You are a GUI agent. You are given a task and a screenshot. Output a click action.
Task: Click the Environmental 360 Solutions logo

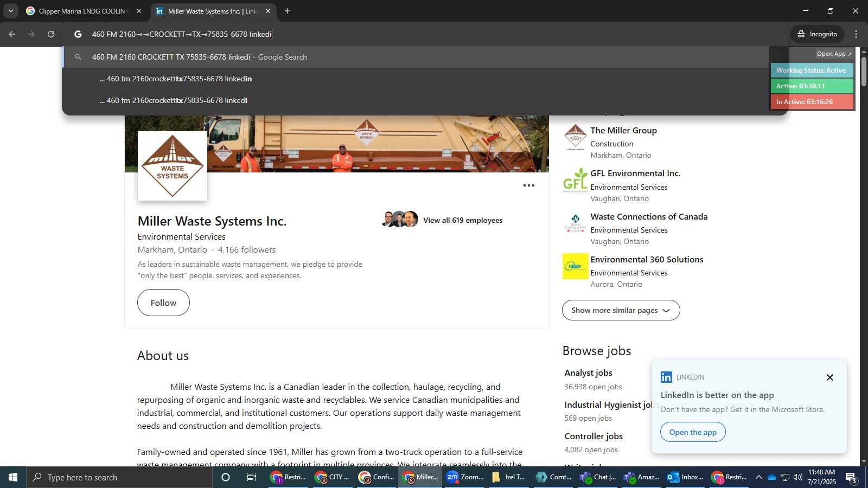pos(576,266)
